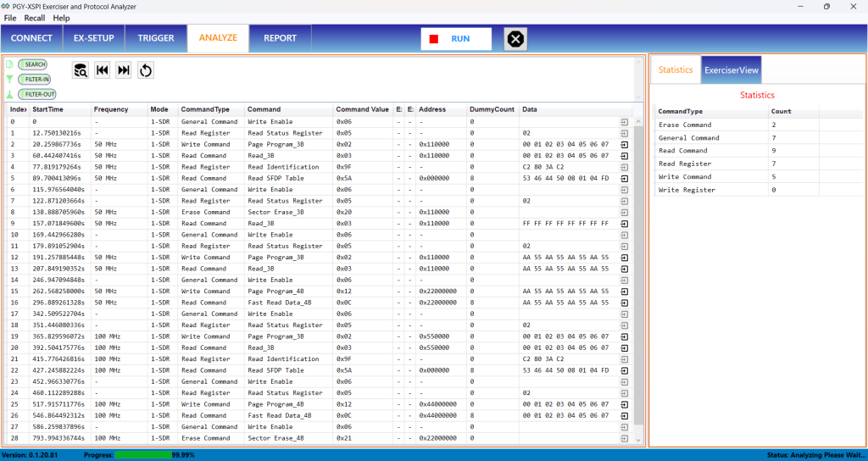Screen dimensions: 868x461
Task: Click the green funnel icon left of FILTER-IN
Action: 8,79
